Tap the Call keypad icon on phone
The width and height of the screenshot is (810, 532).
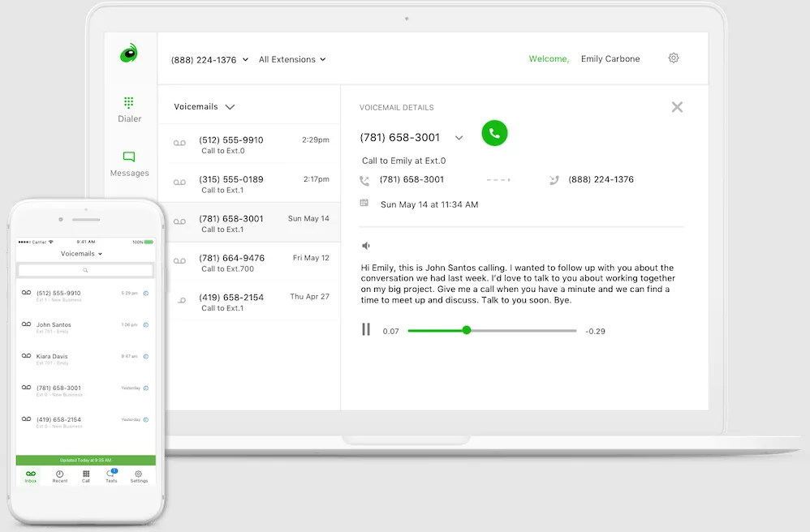[86, 476]
